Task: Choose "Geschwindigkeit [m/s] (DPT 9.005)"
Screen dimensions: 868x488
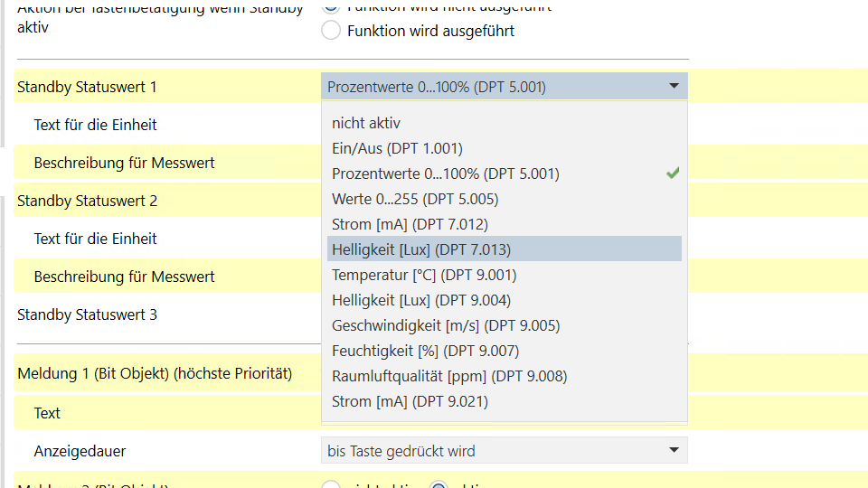Action: 446,325
